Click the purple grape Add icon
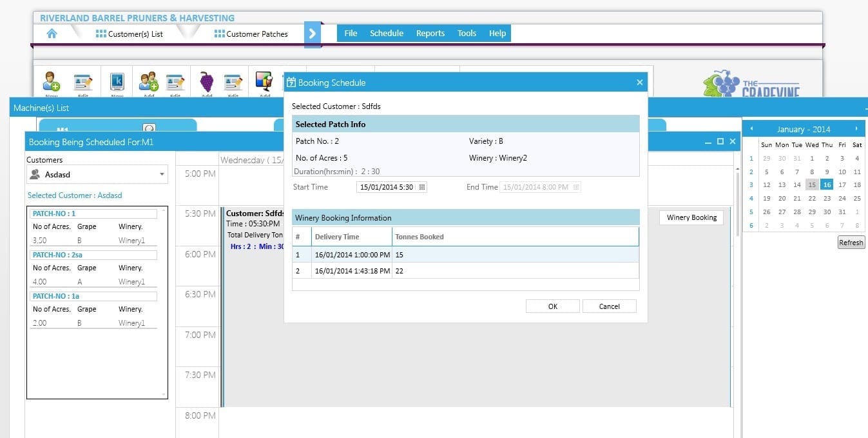This screenshot has height=438, width=868. tap(206, 82)
